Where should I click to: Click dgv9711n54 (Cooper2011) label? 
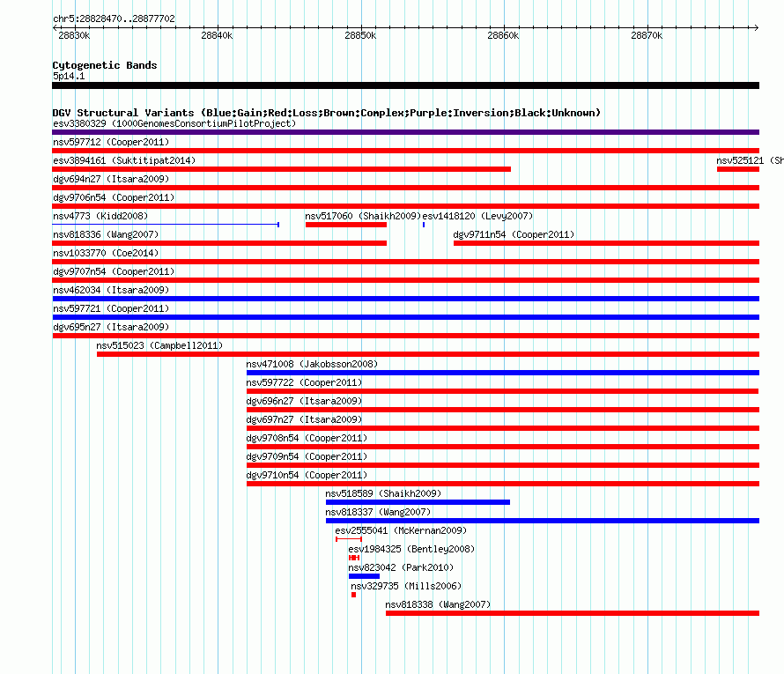(514, 234)
